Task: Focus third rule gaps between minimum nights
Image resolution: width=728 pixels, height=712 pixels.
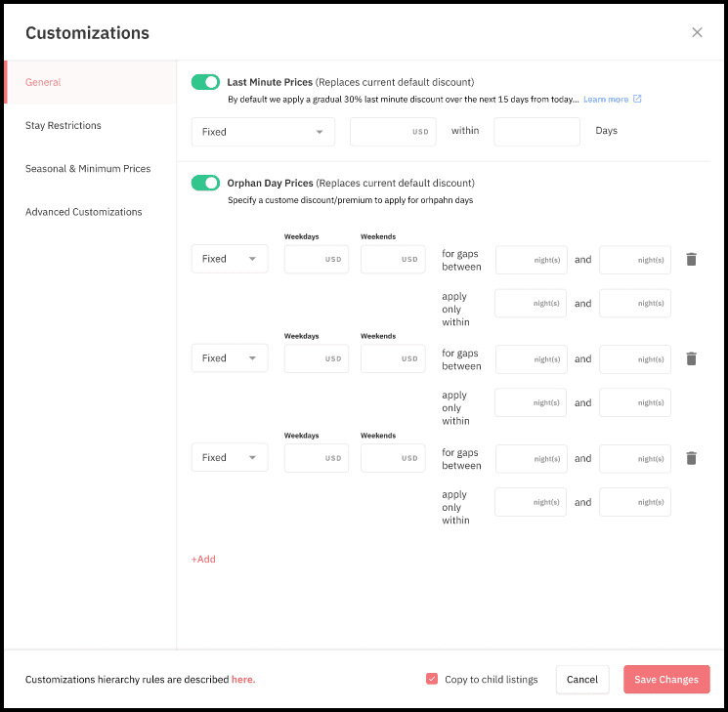Action: tap(532, 459)
